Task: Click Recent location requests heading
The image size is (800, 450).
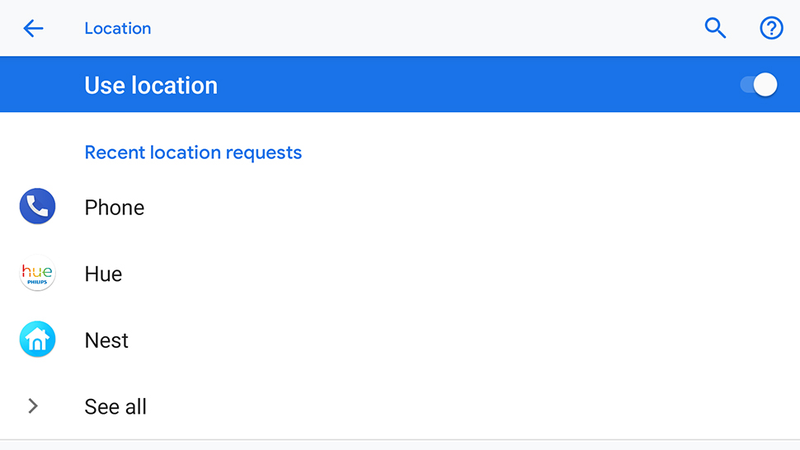Action: (x=193, y=153)
